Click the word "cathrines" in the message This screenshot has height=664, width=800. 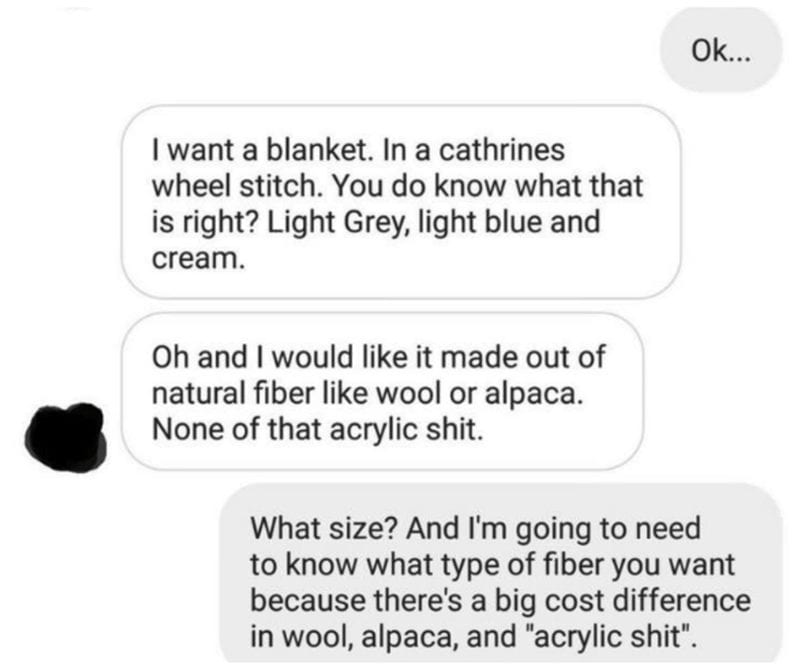[x=502, y=150]
